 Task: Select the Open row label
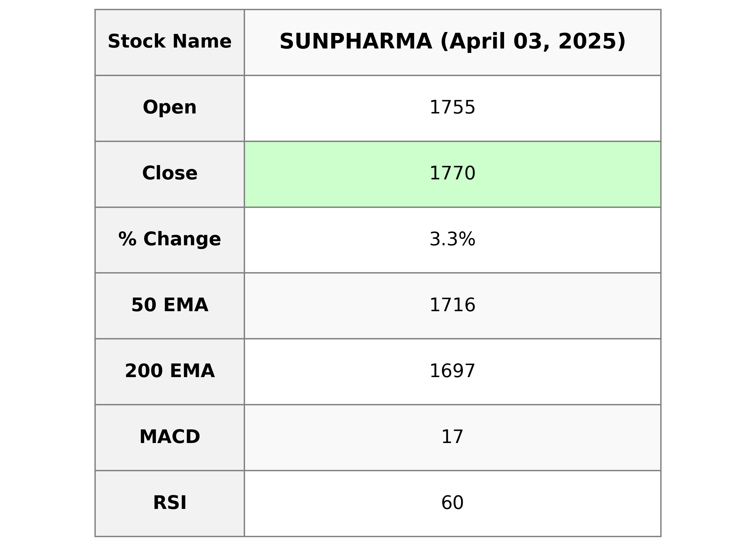click(x=170, y=108)
